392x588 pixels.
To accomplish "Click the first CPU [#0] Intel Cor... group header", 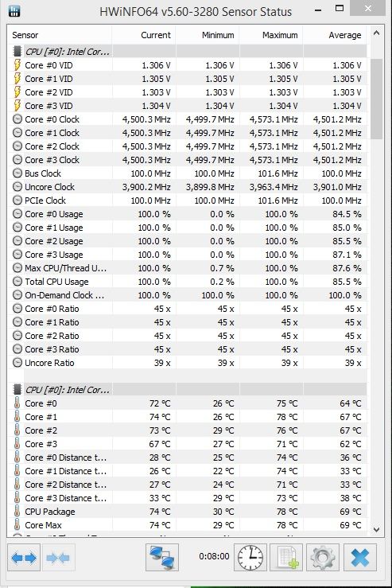I will (x=188, y=52).
